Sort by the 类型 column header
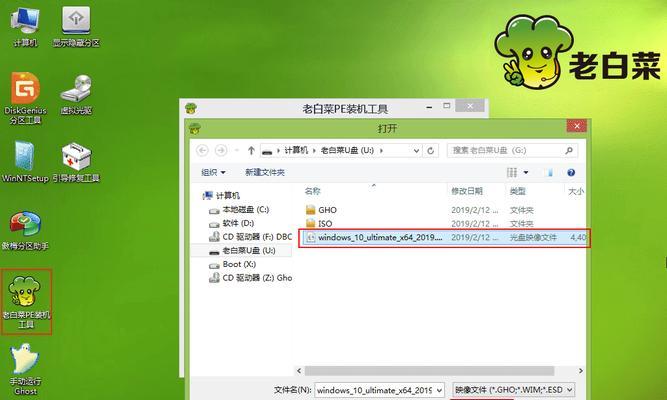 (518, 191)
